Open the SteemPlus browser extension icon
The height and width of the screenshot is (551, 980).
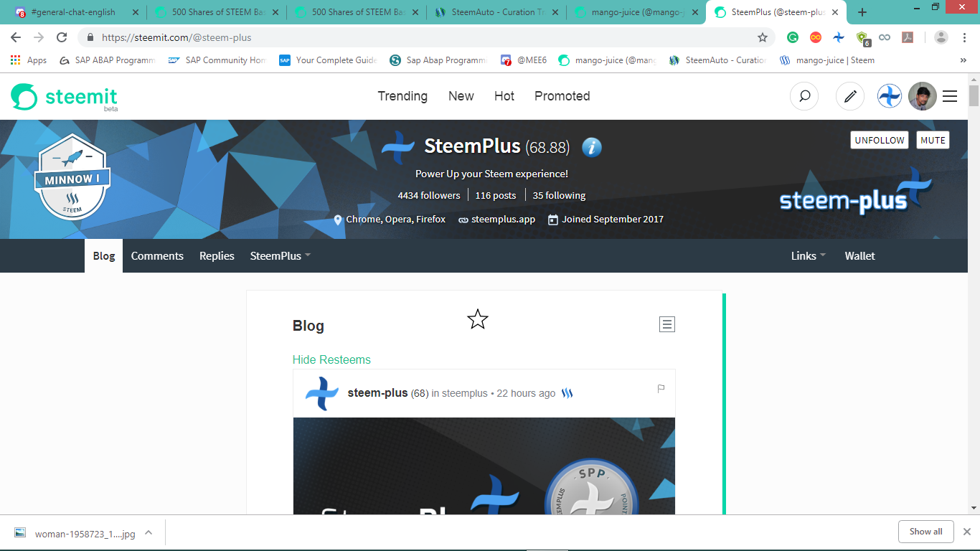839,37
